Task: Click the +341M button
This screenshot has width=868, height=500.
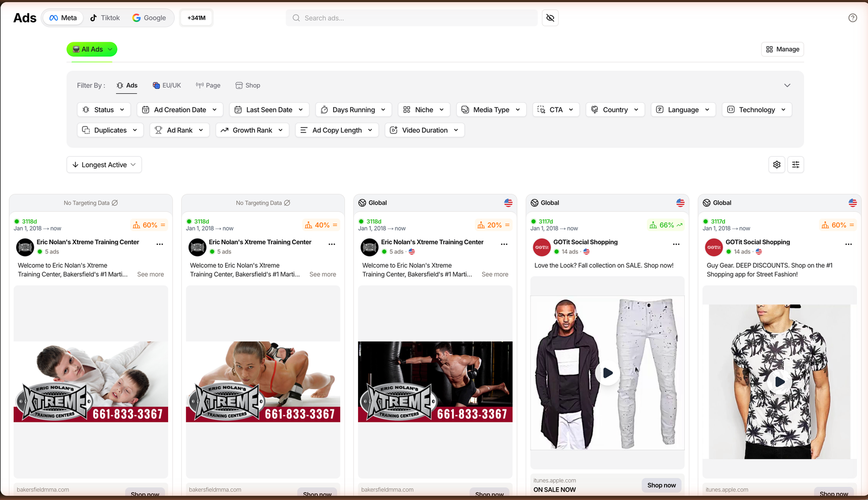Action: pos(196,18)
